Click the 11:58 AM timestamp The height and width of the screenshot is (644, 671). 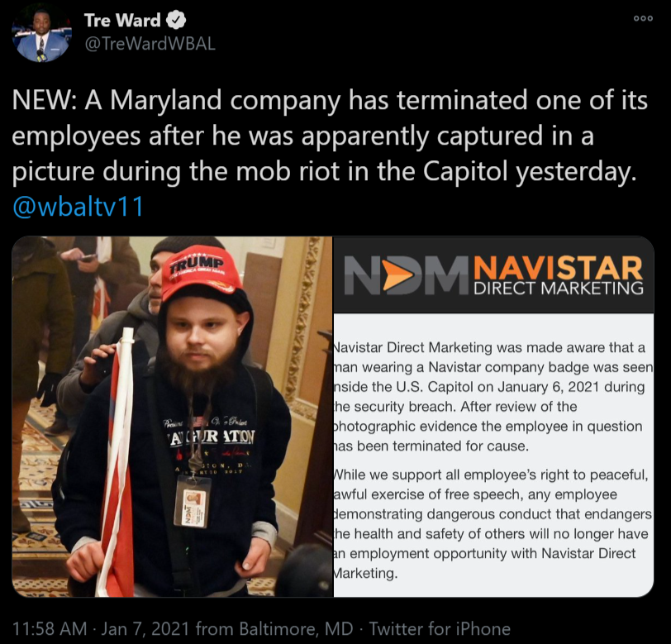point(50,628)
